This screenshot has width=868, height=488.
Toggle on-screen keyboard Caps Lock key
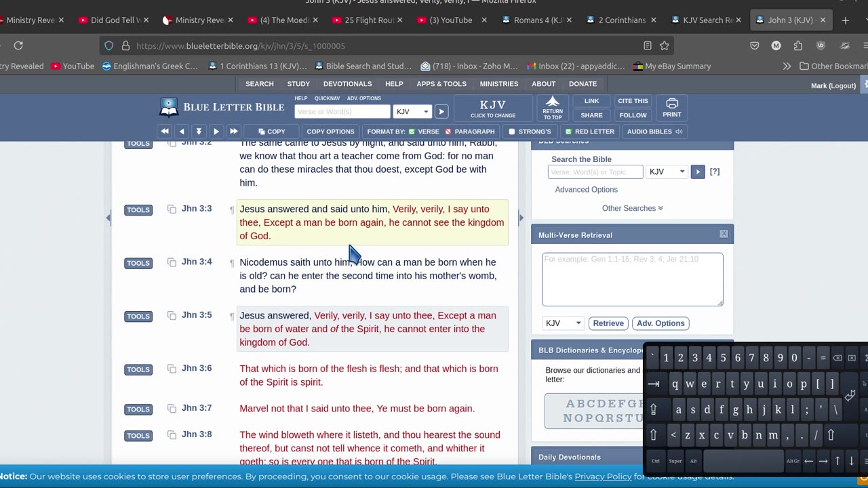(654, 409)
